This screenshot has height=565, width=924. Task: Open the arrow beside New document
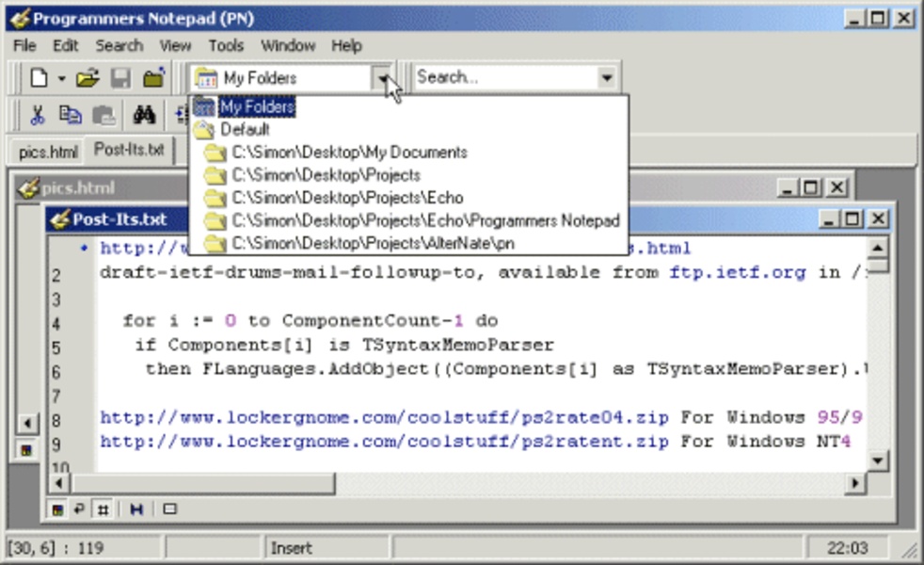tap(61, 78)
